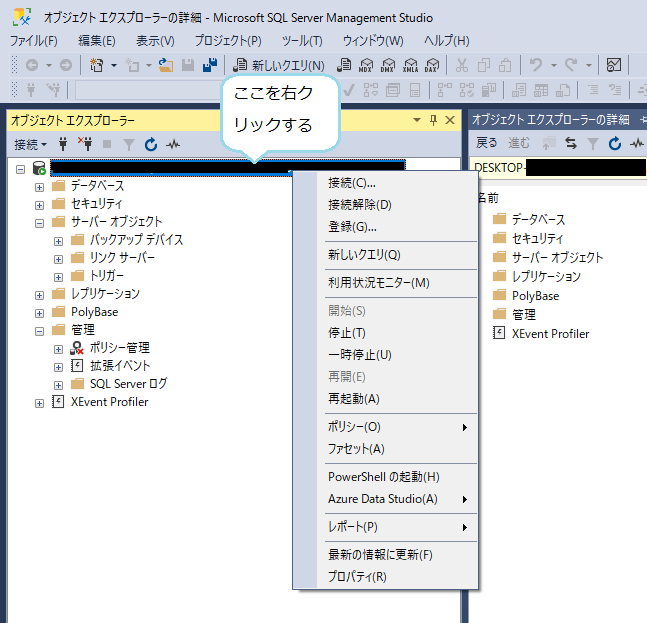Refresh Object Explorer using circular arrow icon
This screenshot has height=623, width=647.
[x=151, y=144]
